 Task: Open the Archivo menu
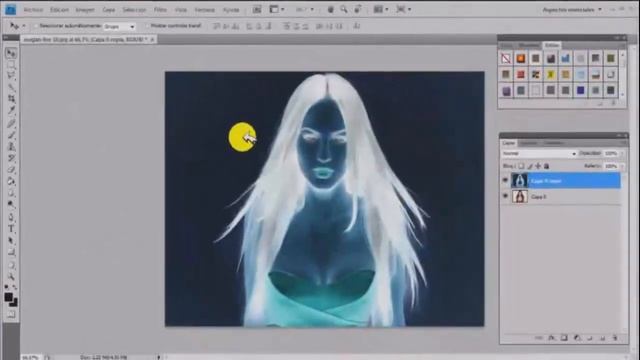coord(33,10)
